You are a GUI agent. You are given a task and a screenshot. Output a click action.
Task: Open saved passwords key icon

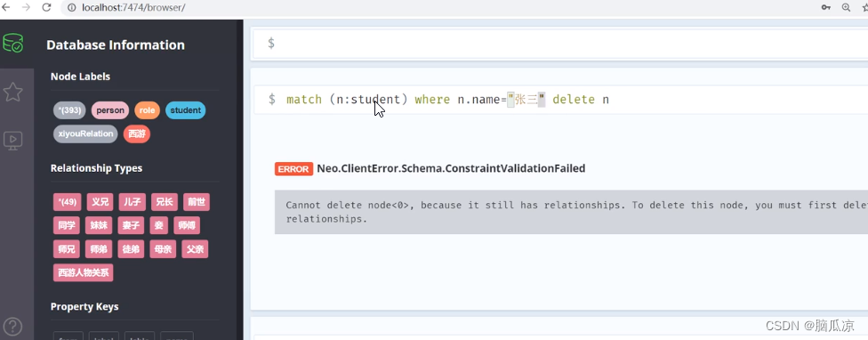pyautogui.click(x=826, y=7)
